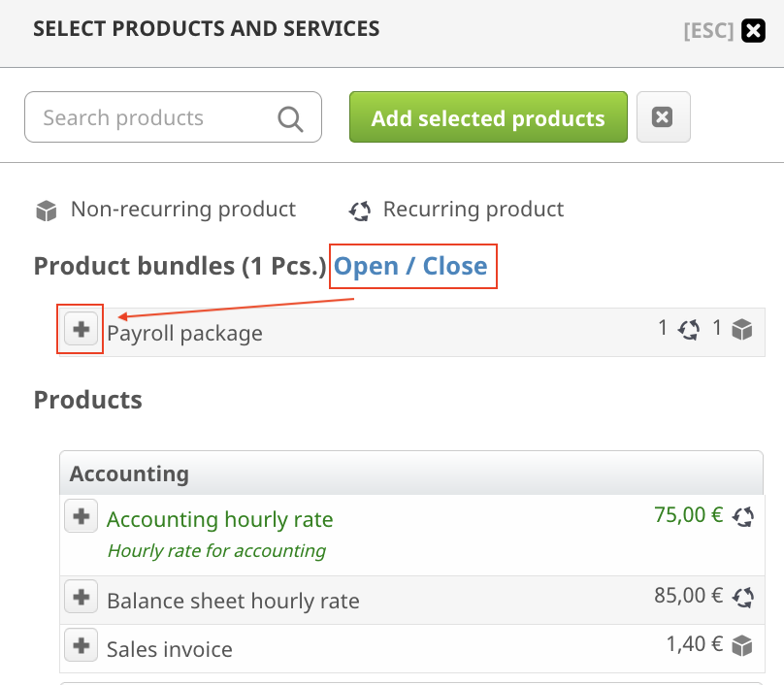
Task: Click recurring icon beside 75,00 € price
Action: (743, 516)
